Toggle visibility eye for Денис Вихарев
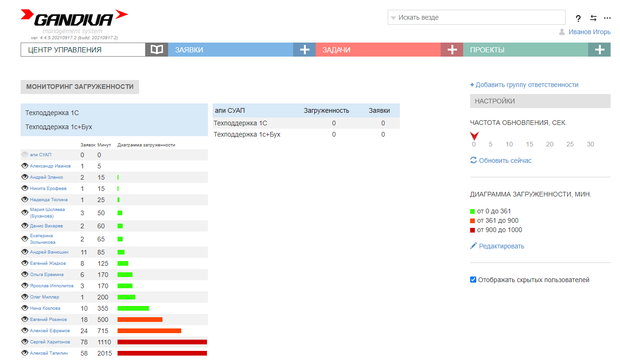The width and height of the screenshot is (620, 364). click(x=25, y=226)
